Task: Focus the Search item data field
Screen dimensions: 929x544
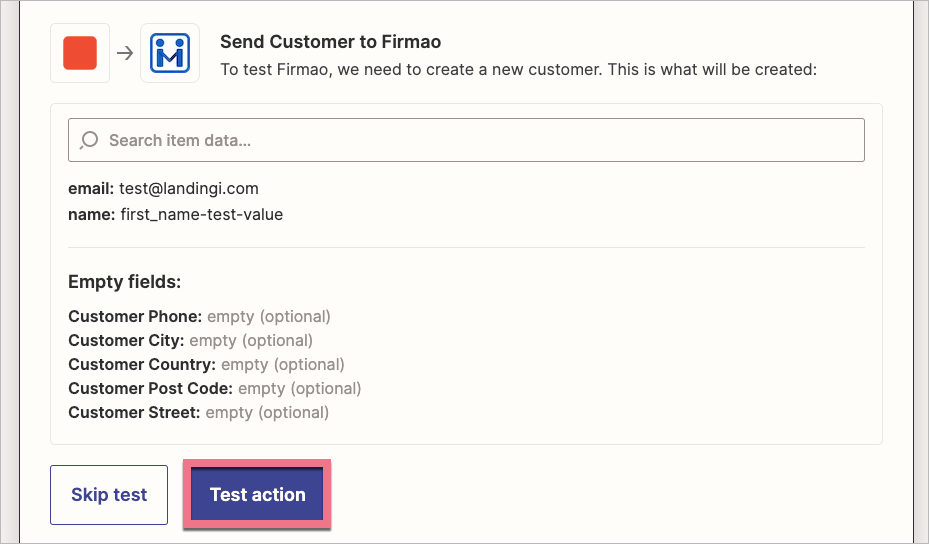Action: point(480,140)
